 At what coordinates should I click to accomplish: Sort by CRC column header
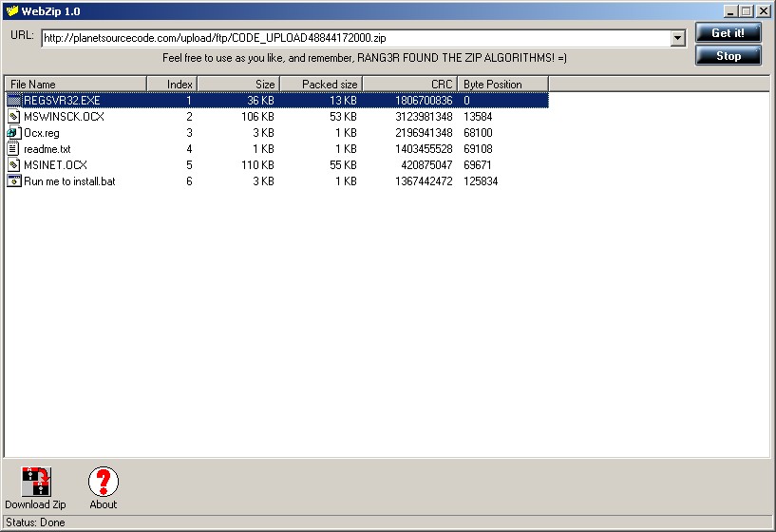click(409, 85)
